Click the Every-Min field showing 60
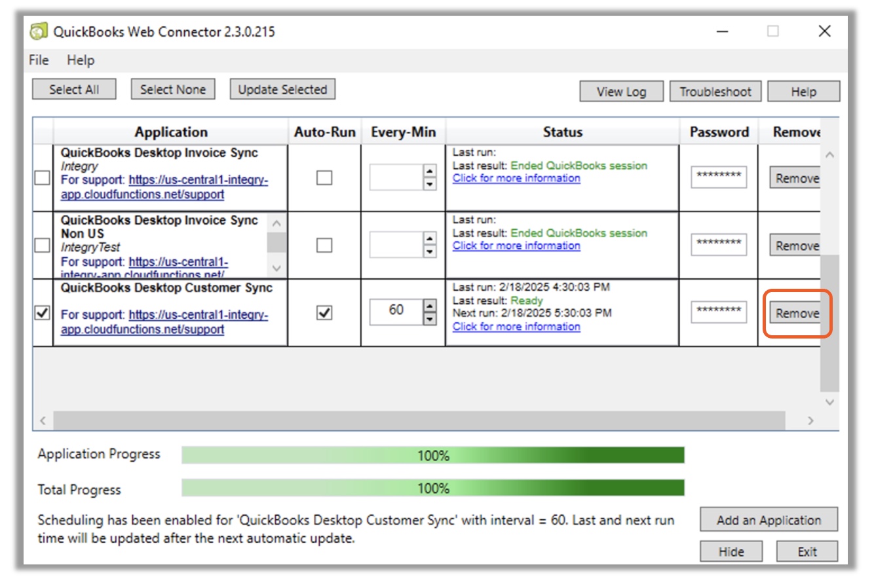 click(x=396, y=312)
